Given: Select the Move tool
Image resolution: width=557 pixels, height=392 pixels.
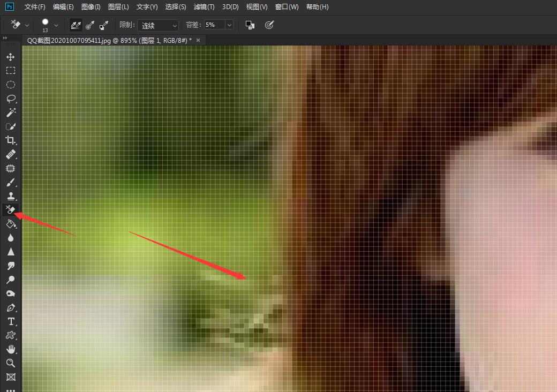Looking at the screenshot, I should tap(11, 57).
